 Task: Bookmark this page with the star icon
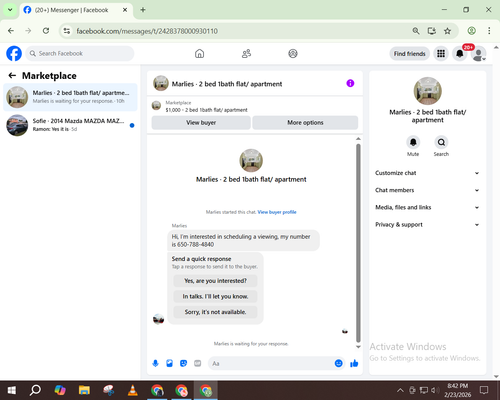(447, 31)
